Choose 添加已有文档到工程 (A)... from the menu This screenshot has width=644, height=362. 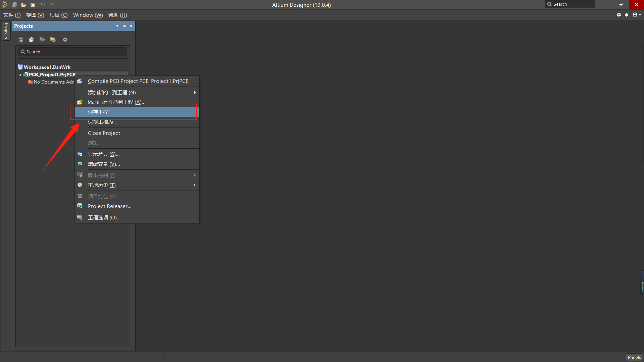click(137, 102)
